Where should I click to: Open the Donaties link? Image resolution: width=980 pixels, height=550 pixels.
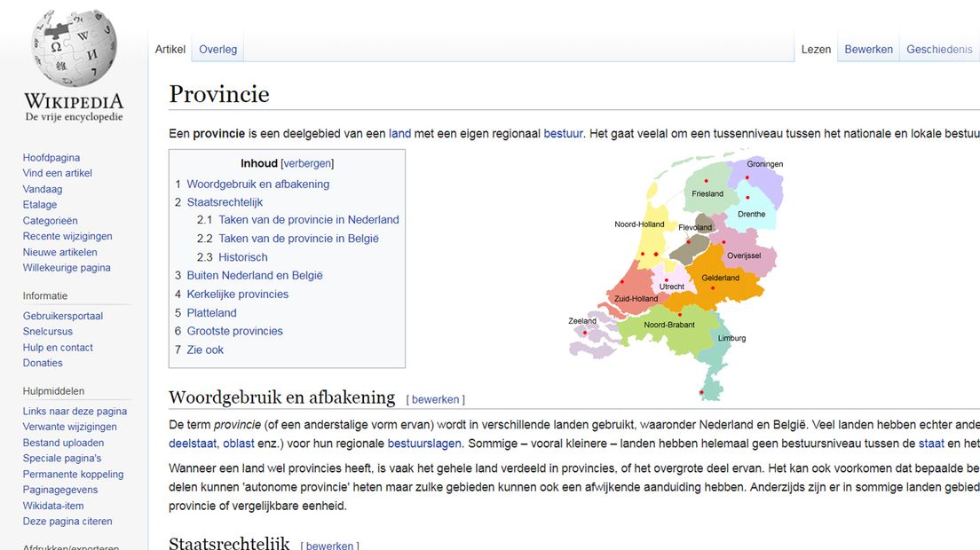[x=43, y=364]
